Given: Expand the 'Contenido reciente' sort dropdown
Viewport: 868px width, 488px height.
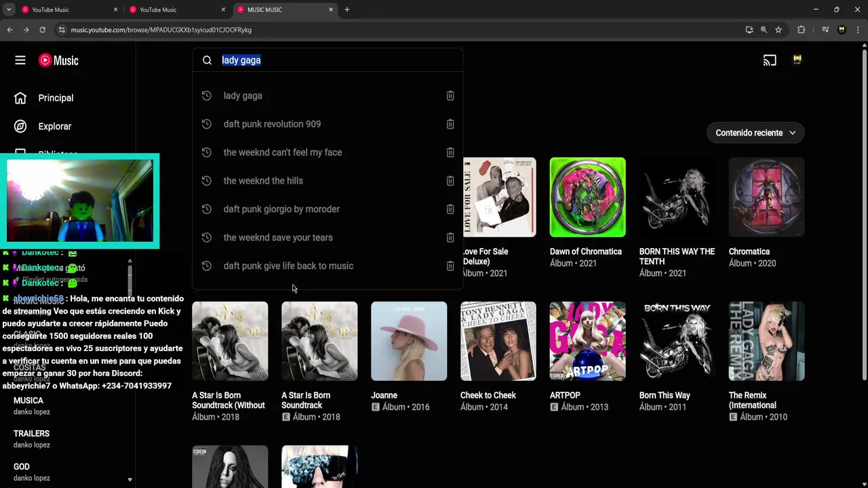Looking at the screenshot, I should (755, 133).
